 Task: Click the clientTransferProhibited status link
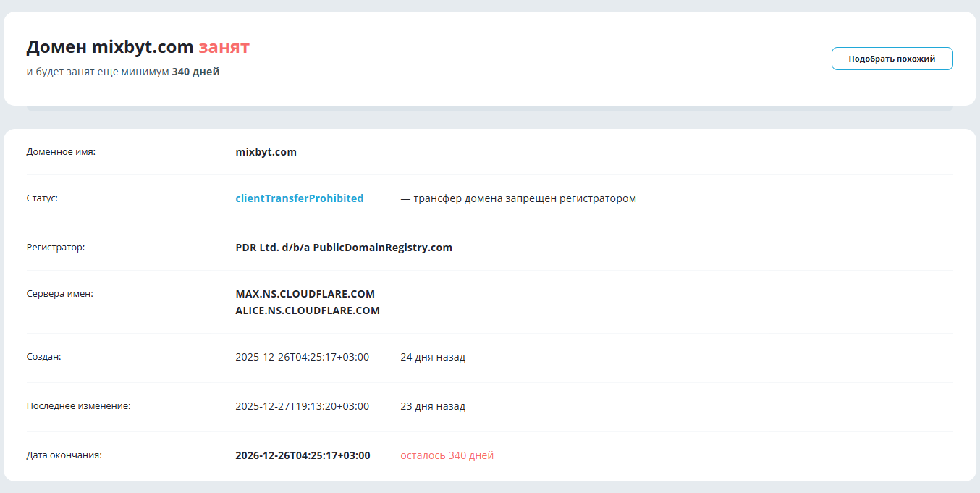300,198
